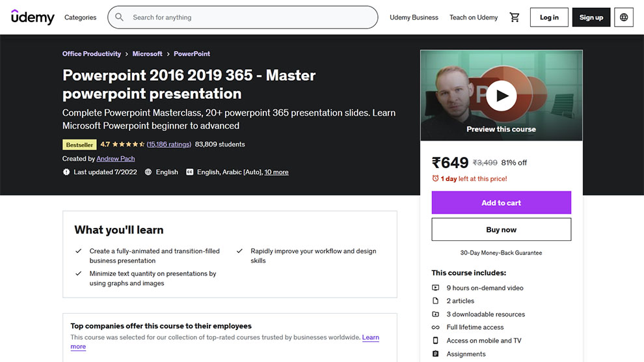Navigate to Office Productivity breadcrumb

point(92,54)
